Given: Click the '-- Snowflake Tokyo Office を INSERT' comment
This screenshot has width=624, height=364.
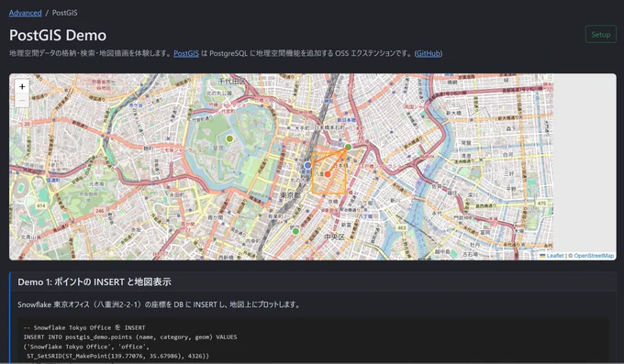Looking at the screenshot, I should (x=84, y=328).
